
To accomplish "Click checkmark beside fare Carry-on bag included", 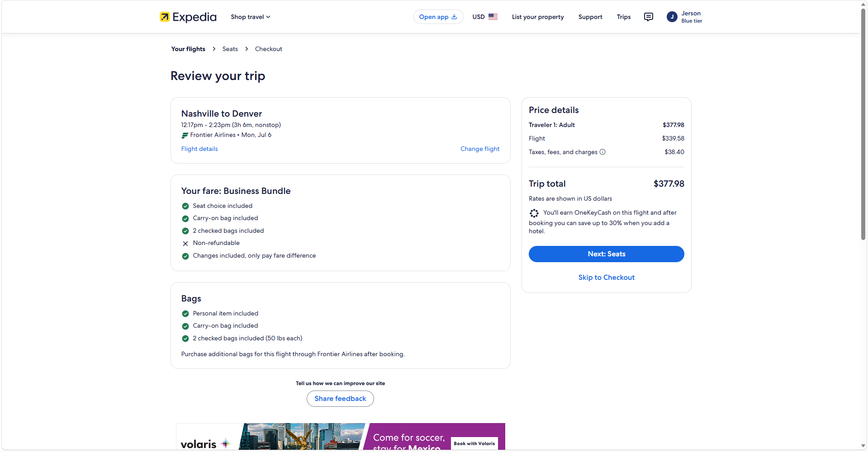I will (x=185, y=219).
